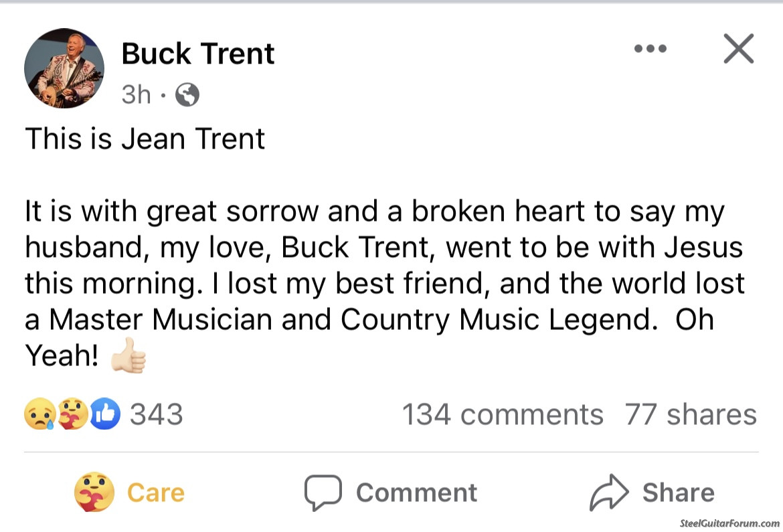Click the SteelGuitarForum.com watermark
Image resolution: width=783 pixels, height=532 pixels.
pos(729,523)
